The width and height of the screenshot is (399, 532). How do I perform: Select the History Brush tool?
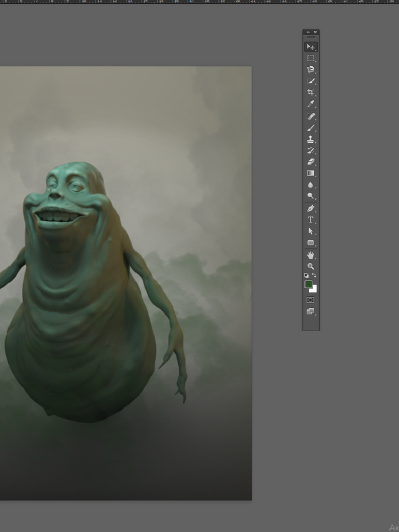311,151
